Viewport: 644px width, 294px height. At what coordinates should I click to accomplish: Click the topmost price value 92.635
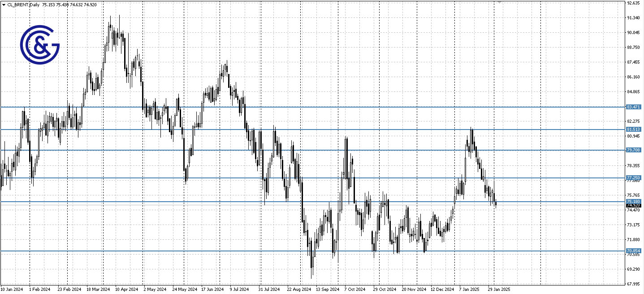click(x=633, y=2)
